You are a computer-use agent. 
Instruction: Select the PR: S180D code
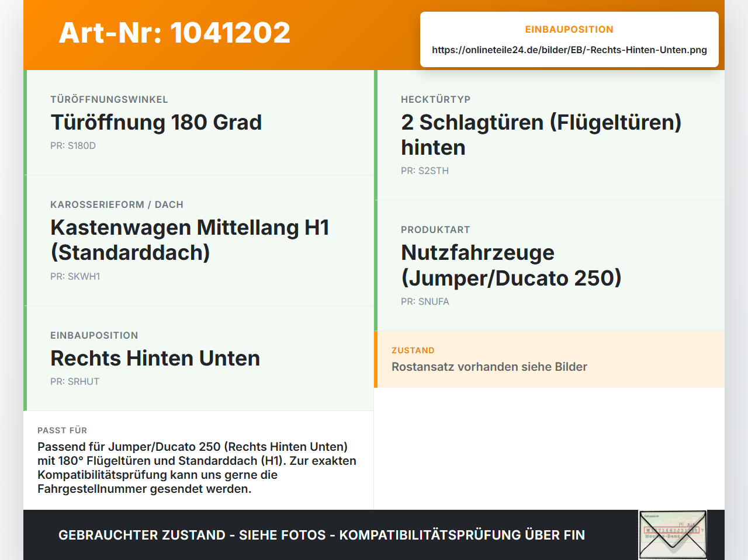click(x=73, y=146)
